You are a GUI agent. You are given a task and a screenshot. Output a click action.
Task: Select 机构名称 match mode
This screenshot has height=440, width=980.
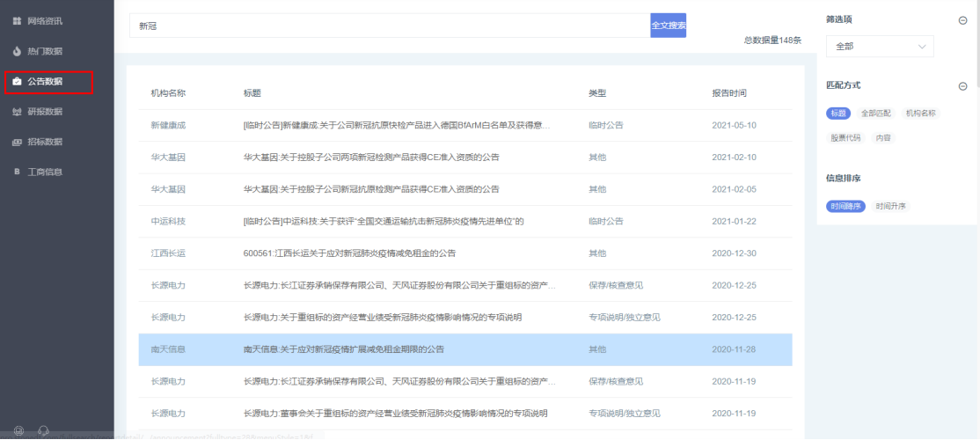coord(920,113)
